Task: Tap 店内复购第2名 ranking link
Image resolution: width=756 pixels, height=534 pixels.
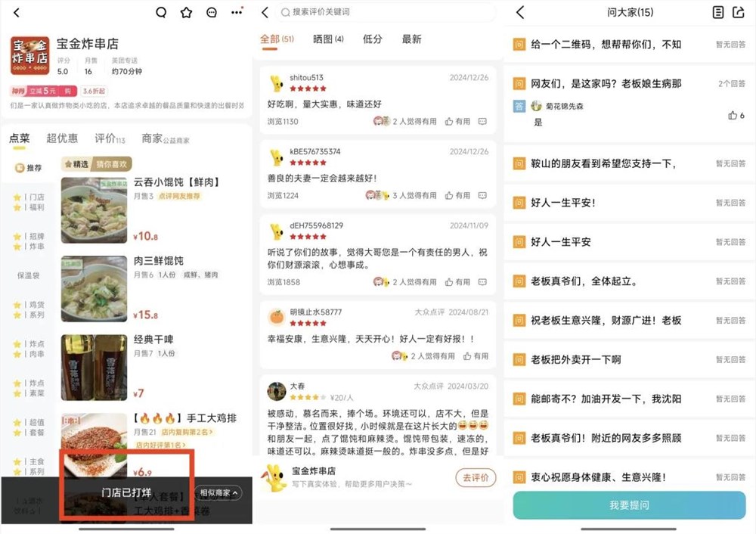Action: pyautogui.click(x=187, y=432)
